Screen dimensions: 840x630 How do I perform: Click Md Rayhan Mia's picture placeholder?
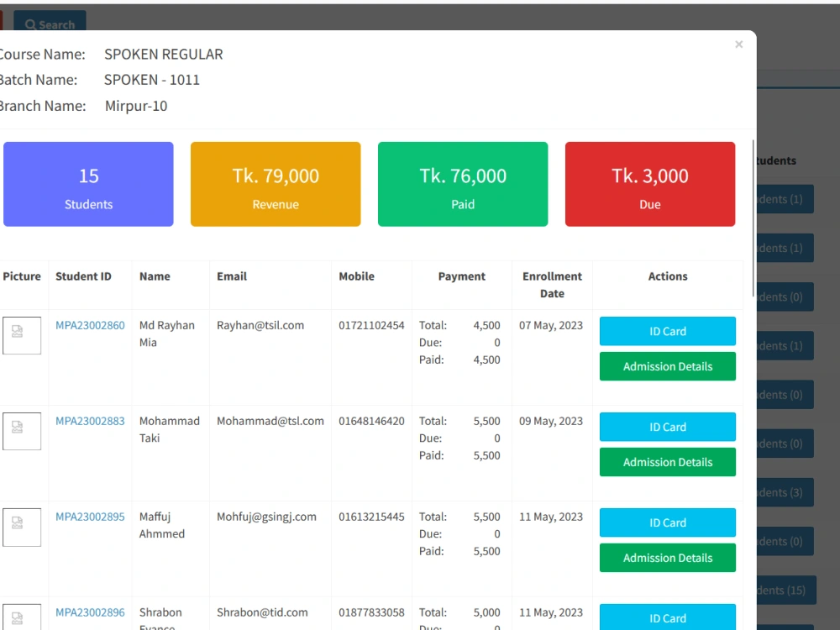tap(22, 335)
